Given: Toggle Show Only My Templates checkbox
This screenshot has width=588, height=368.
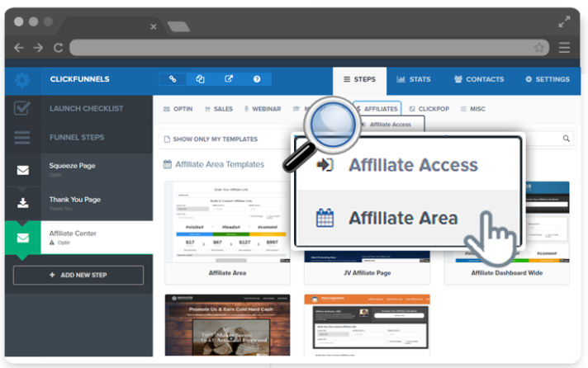Looking at the screenshot, I should [168, 139].
